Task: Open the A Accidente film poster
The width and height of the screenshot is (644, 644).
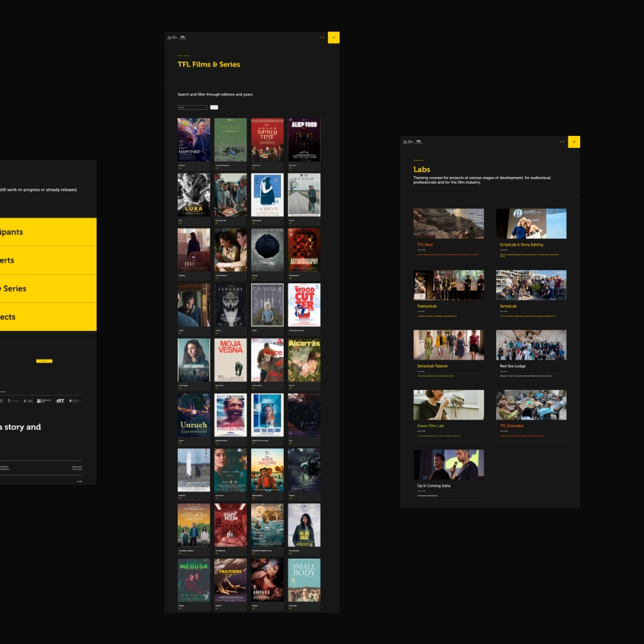Action: [x=267, y=194]
